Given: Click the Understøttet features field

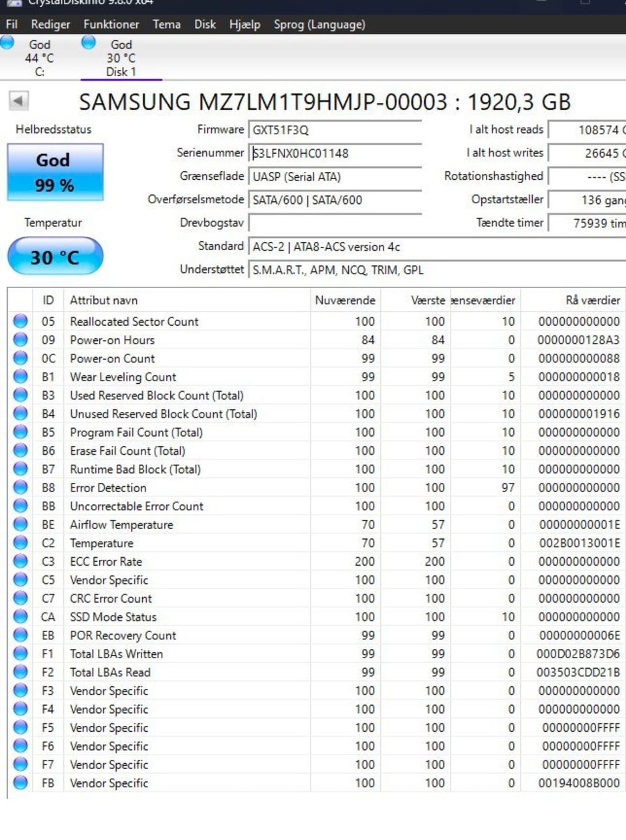Looking at the screenshot, I should [x=437, y=270].
